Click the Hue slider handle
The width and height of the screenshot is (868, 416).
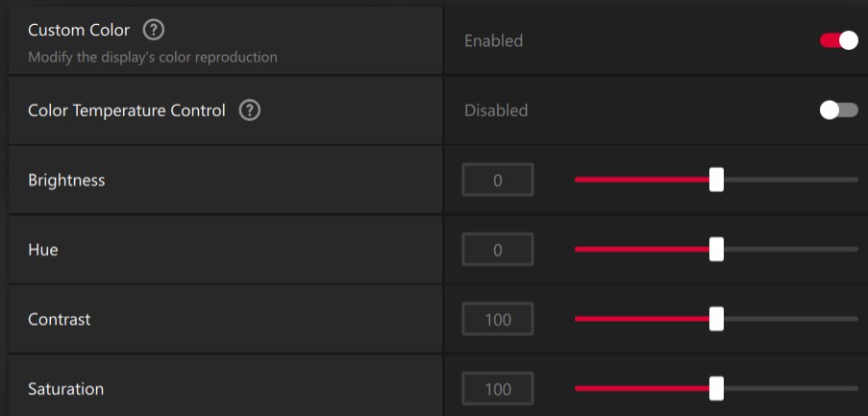coord(716,250)
